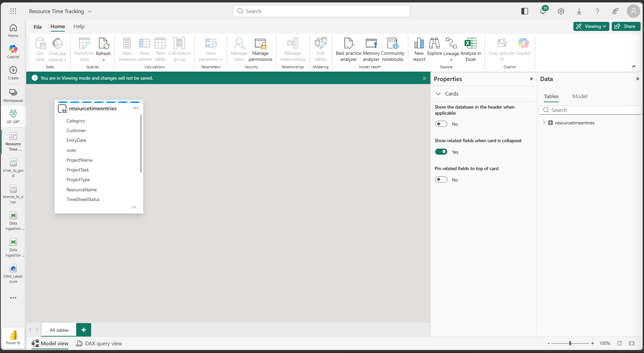The height and width of the screenshot is (353, 644).
Task: Collapse the Data pane
Action: [637, 79]
